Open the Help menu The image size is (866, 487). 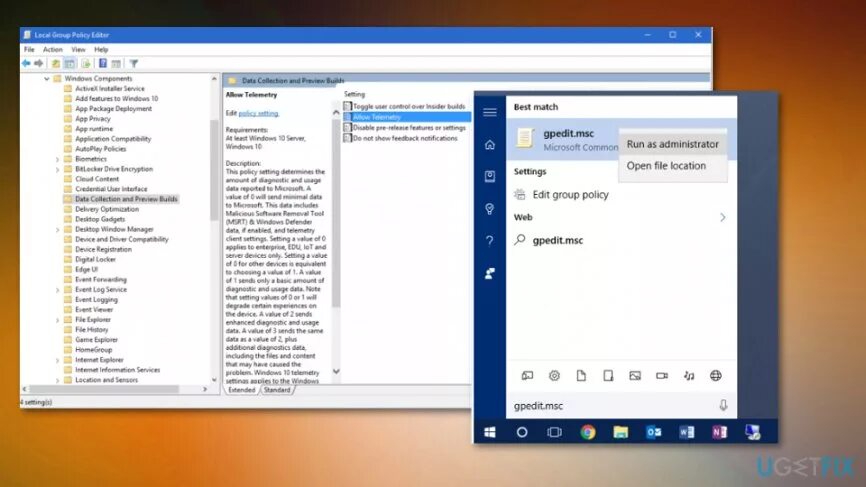coord(101,50)
